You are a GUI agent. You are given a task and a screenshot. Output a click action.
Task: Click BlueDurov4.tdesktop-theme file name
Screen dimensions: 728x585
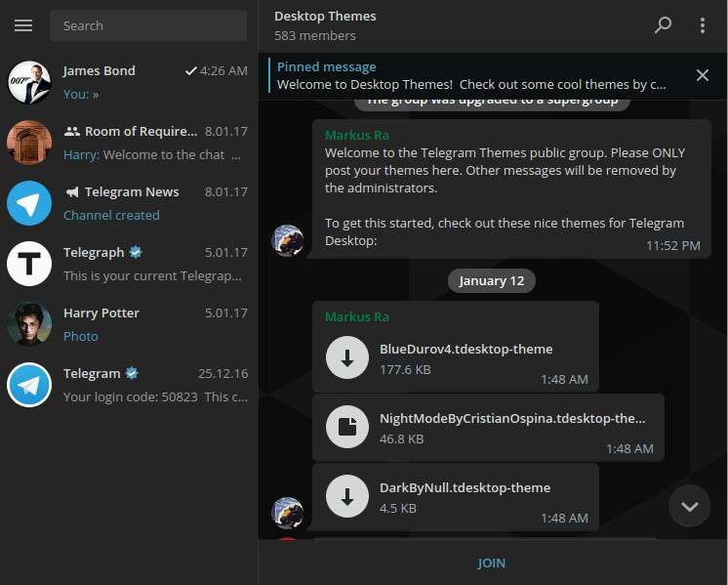466,350
